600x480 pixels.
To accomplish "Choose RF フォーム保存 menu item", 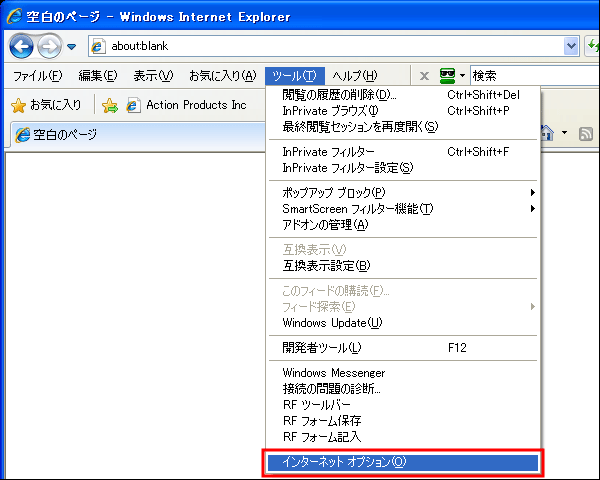I will (403, 421).
